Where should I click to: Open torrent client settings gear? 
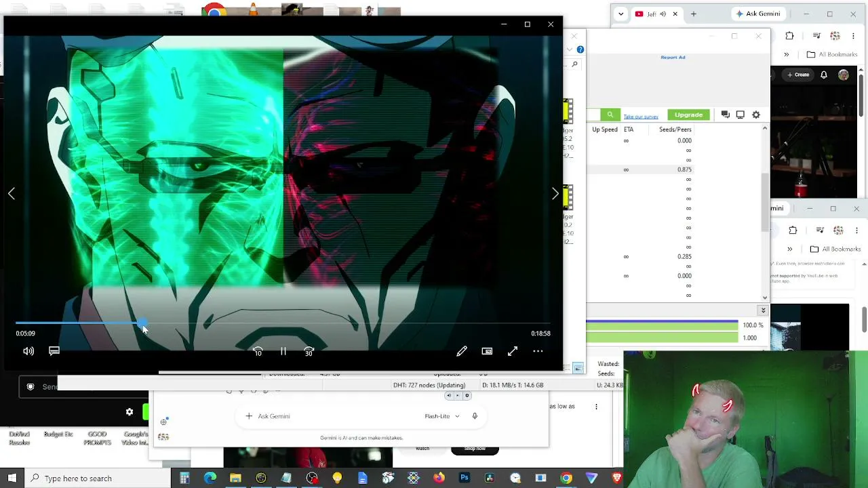click(756, 115)
